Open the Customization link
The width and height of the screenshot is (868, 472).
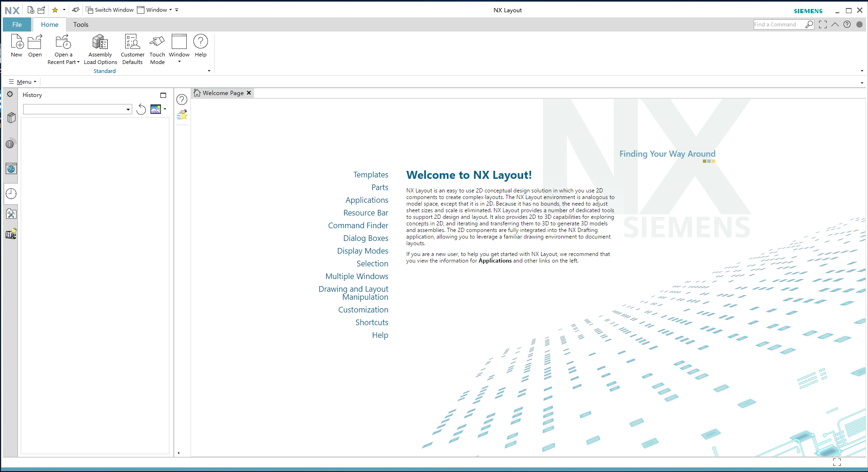click(x=363, y=310)
